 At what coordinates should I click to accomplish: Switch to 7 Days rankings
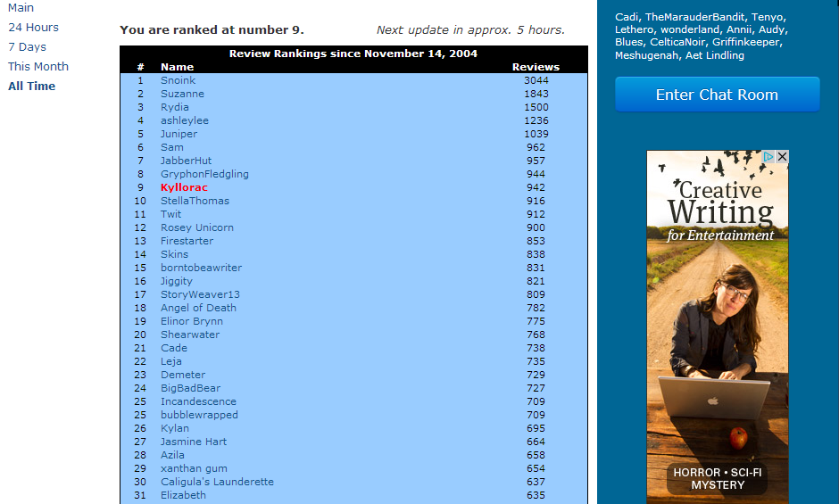pos(28,47)
